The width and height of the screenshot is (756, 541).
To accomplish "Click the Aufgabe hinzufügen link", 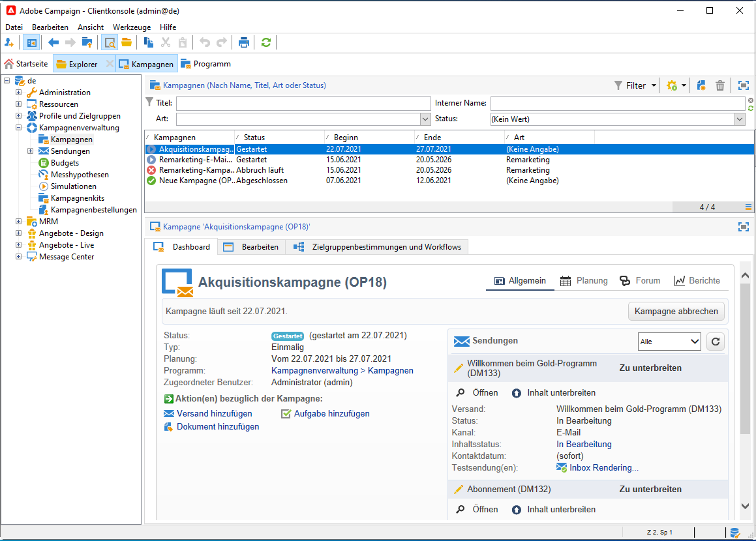I will [x=332, y=414].
